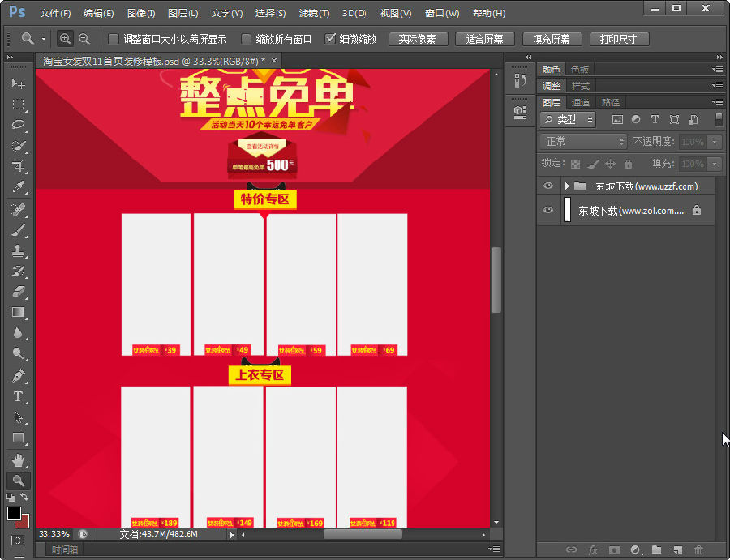Select the Hand tool
Screen dimensions: 730x560
pyautogui.click(x=18, y=459)
